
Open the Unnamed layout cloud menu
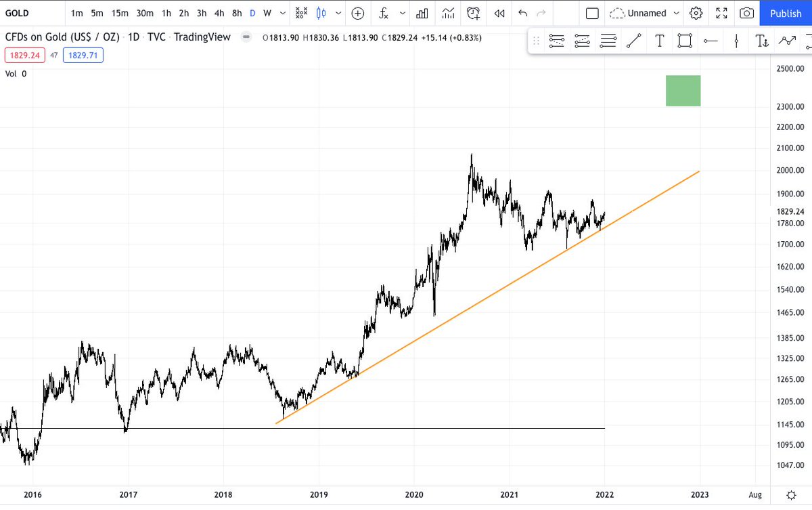click(644, 13)
